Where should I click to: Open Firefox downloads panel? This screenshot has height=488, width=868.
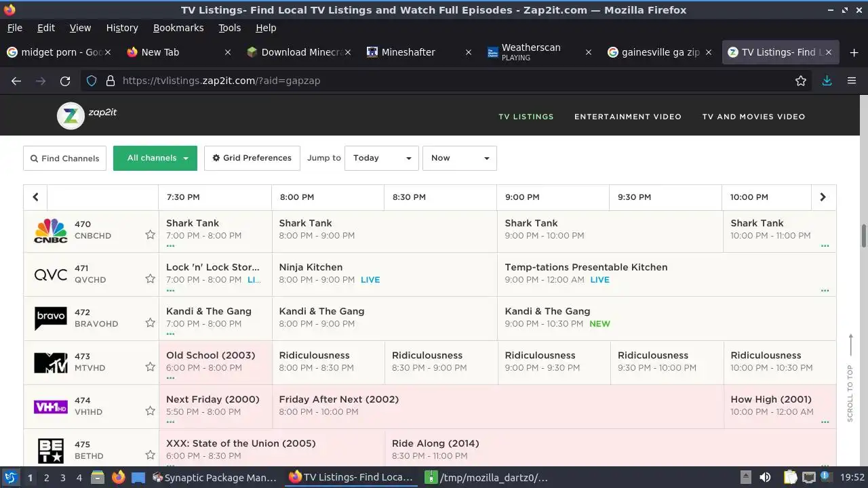coord(827,81)
